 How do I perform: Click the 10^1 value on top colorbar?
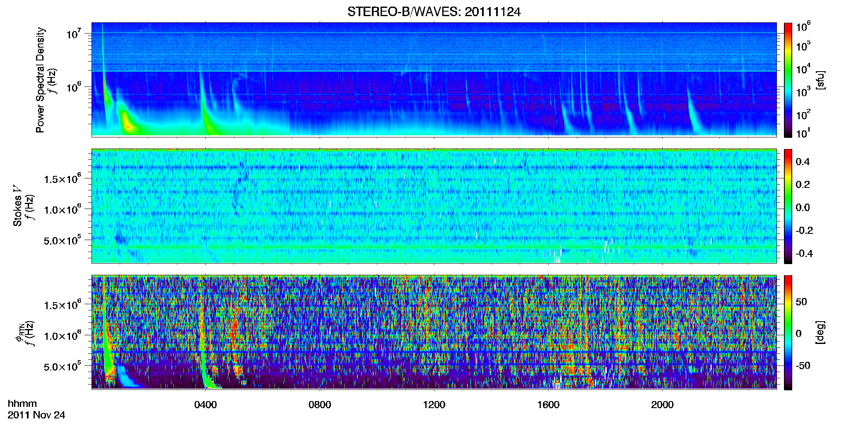click(803, 133)
